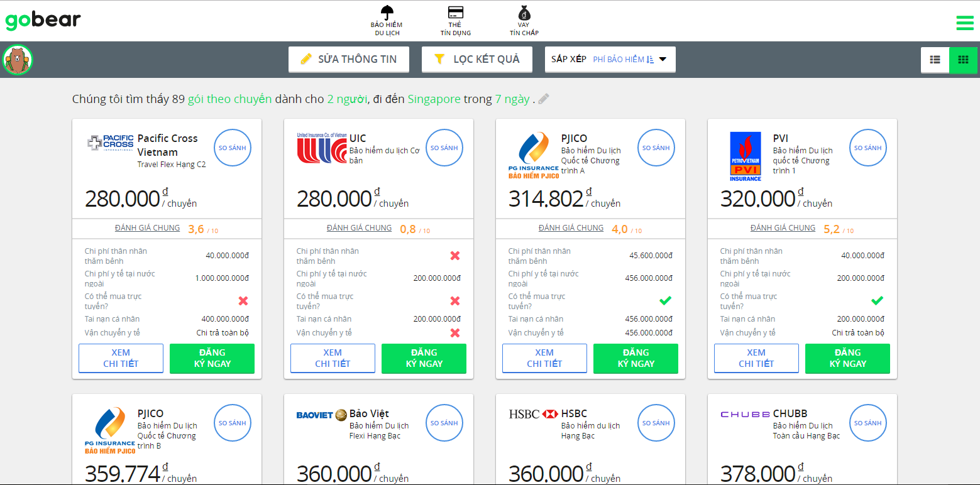
Task: Toggle So sánh for PJICO Chương trình B
Action: pyautogui.click(x=233, y=423)
